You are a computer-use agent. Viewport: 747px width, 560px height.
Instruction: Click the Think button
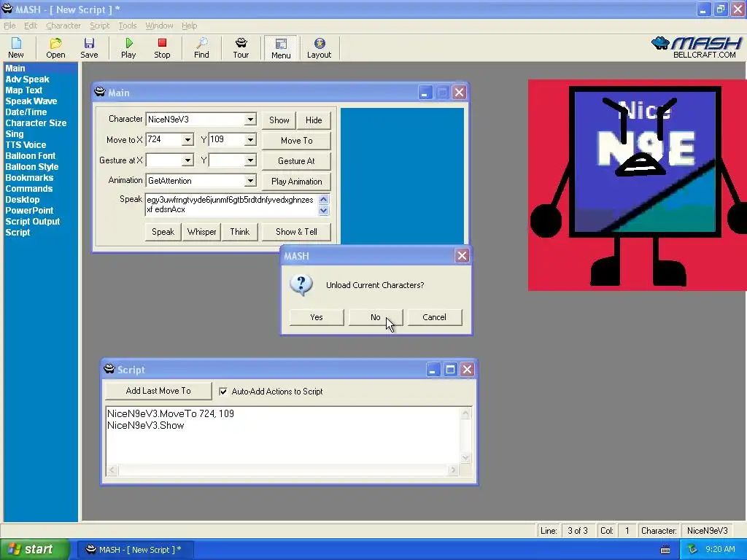pyautogui.click(x=239, y=232)
